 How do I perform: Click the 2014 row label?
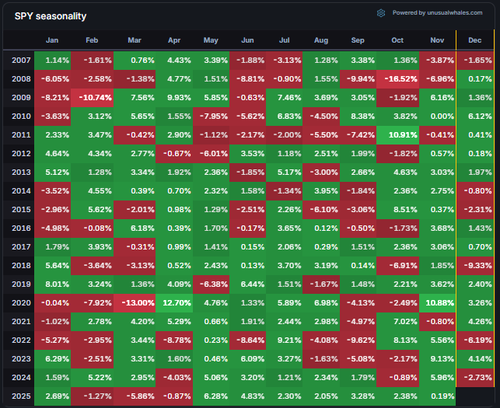pyautogui.click(x=21, y=191)
